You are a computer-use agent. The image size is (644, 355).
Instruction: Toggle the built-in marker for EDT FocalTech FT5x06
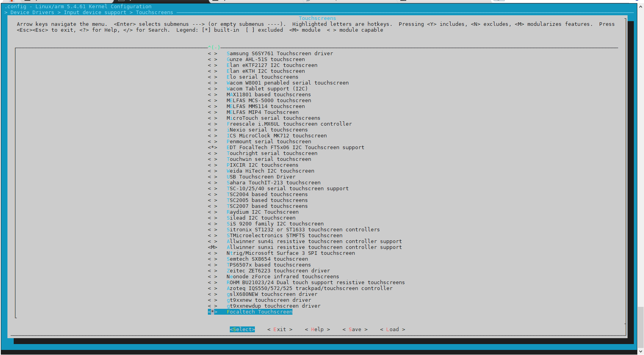pyautogui.click(x=212, y=148)
